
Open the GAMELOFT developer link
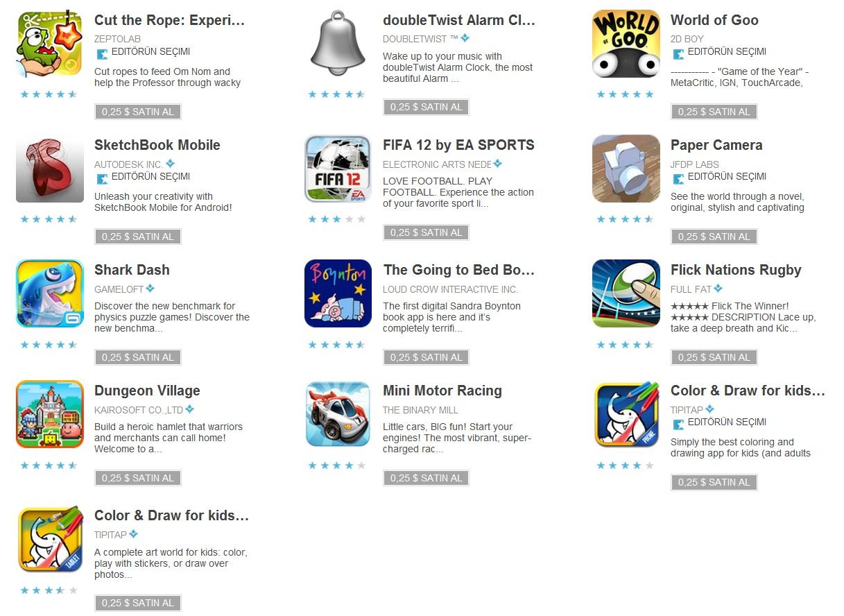[119, 289]
